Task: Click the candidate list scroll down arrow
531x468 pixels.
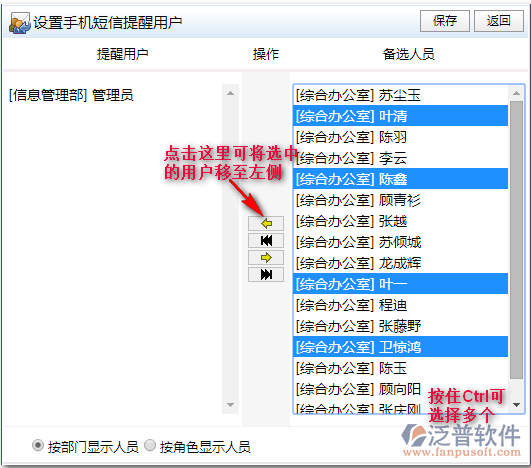Action: click(516, 405)
